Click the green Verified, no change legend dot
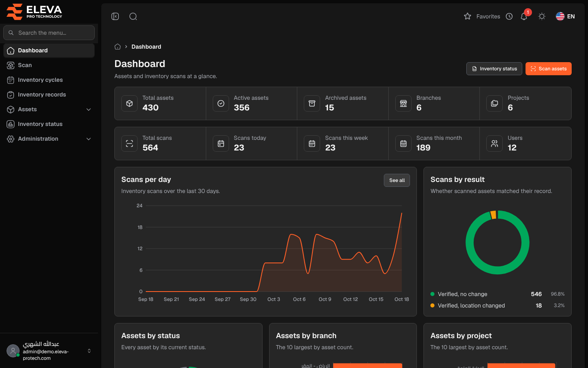The width and height of the screenshot is (588, 368). (432, 294)
